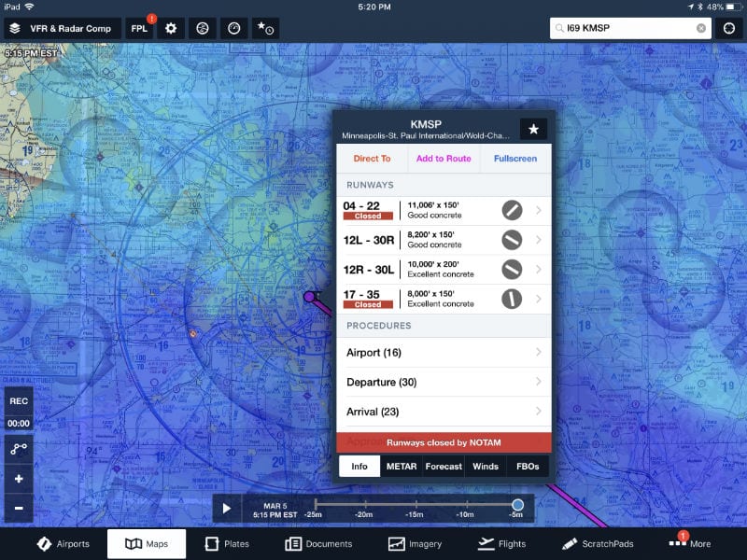Open Arrival (23) procedures

(444, 412)
